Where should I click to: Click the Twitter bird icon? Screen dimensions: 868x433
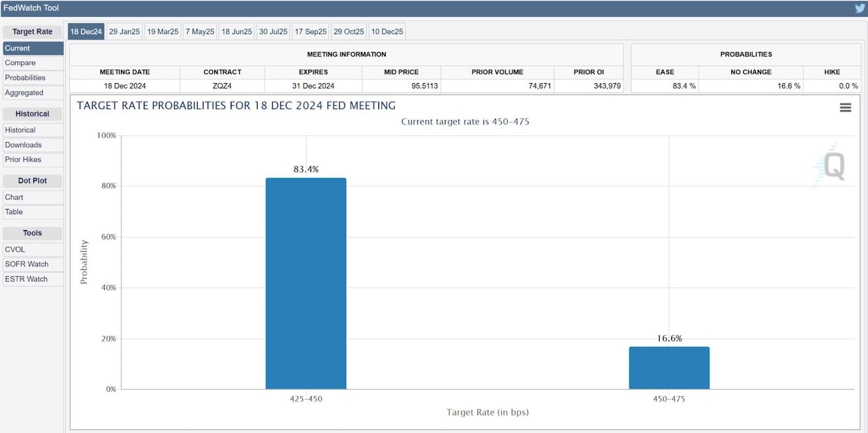pyautogui.click(x=859, y=8)
